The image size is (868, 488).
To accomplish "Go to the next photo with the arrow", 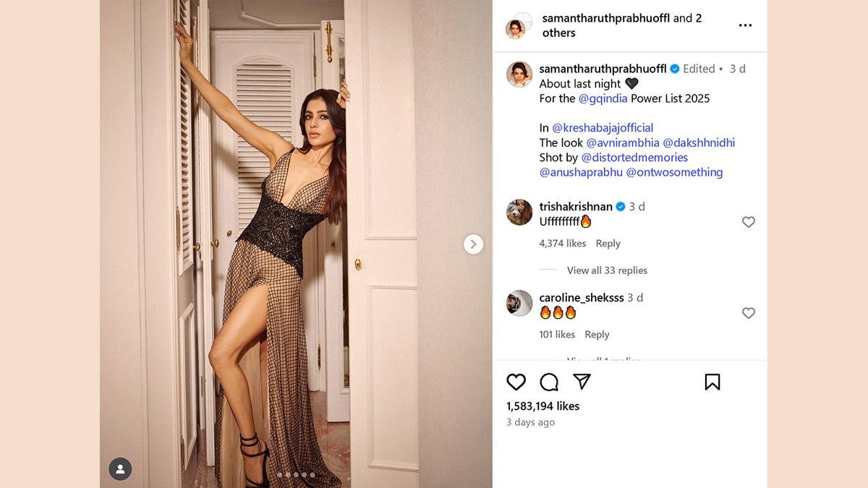I will (473, 244).
